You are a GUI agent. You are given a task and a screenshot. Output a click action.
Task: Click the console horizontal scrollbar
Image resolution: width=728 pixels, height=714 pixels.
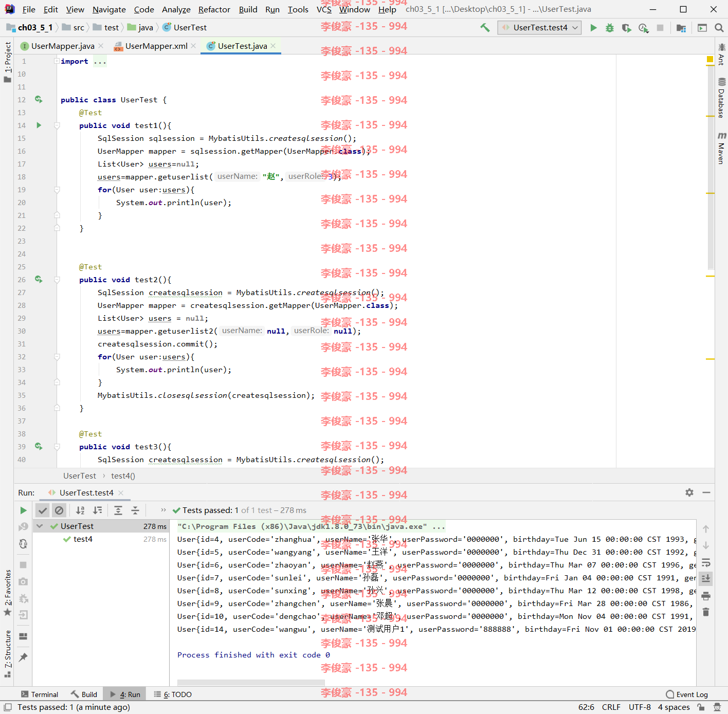tap(251, 683)
